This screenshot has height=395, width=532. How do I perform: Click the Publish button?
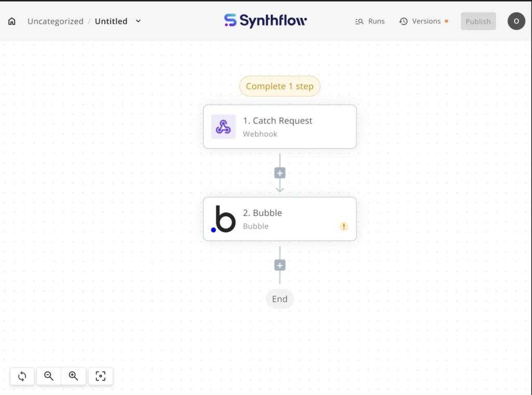478,21
